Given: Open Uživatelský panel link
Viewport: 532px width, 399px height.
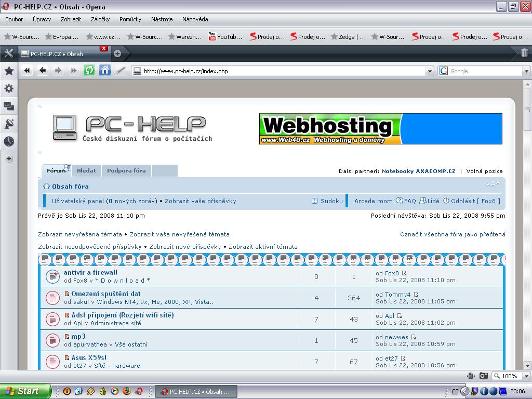Looking at the screenshot, I should pyautogui.click(x=78, y=201).
